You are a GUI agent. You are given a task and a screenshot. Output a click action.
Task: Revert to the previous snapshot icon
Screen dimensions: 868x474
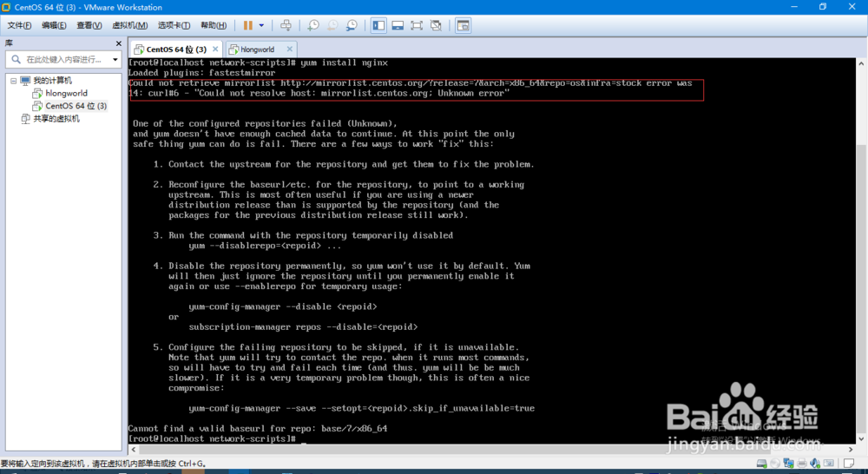(x=332, y=25)
